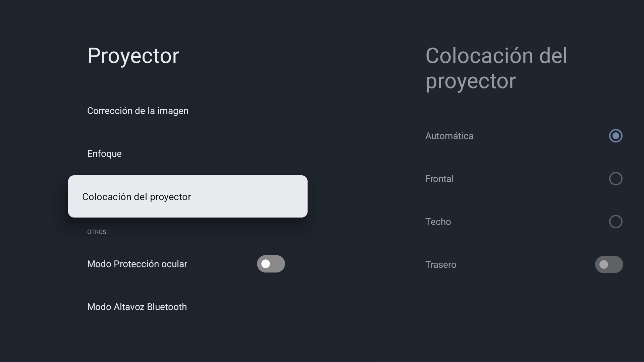Image resolution: width=644 pixels, height=362 pixels.
Task: Click the OTROS section header
Action: click(97, 232)
